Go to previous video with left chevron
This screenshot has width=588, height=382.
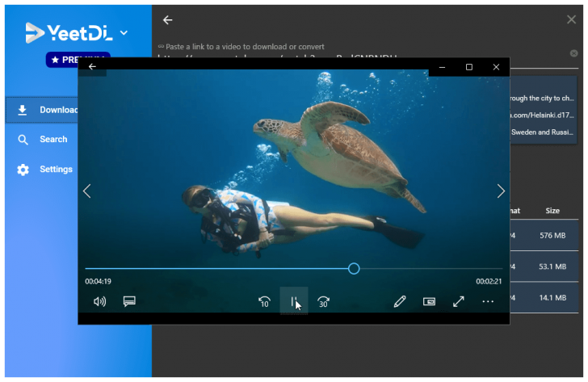pyautogui.click(x=87, y=191)
